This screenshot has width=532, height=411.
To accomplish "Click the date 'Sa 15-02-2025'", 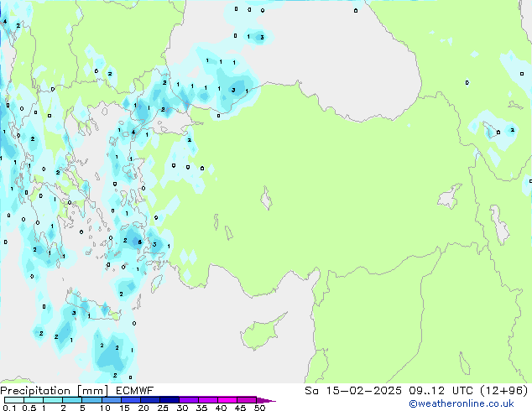I will [353, 391].
